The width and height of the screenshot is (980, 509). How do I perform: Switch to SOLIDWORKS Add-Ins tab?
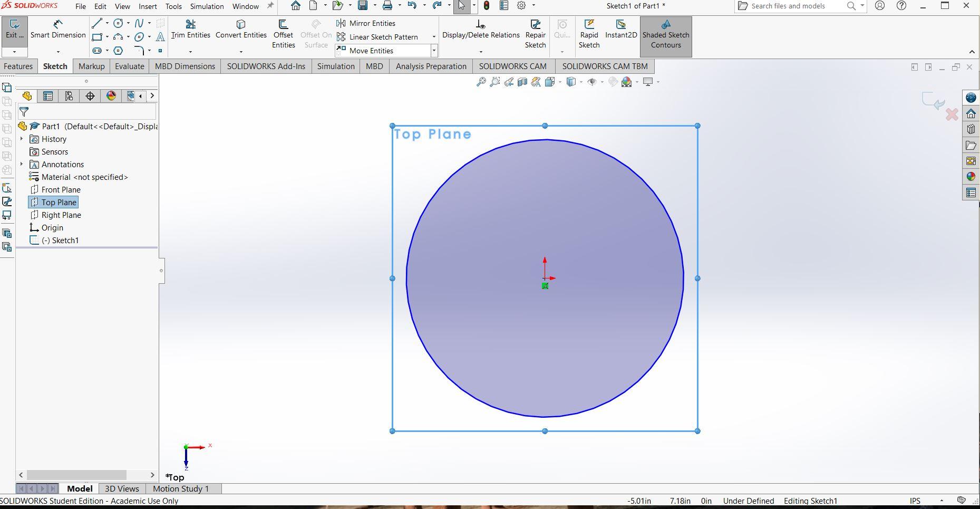[266, 66]
